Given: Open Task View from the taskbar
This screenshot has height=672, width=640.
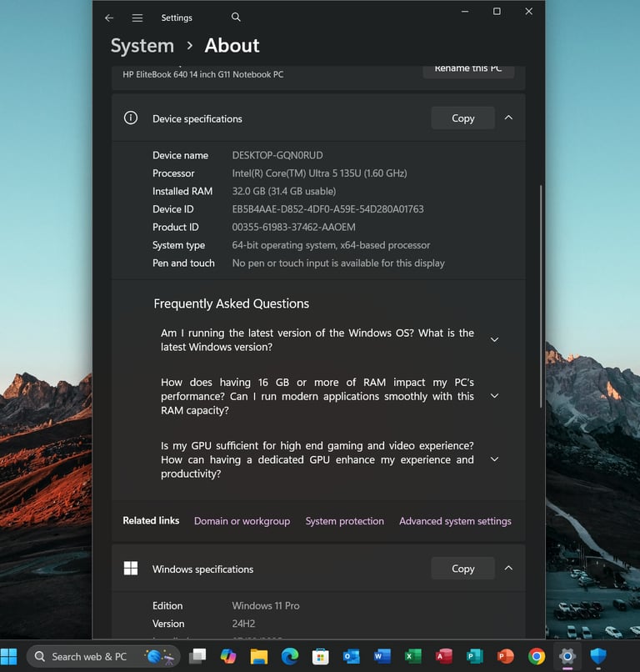Looking at the screenshot, I should (x=197, y=656).
